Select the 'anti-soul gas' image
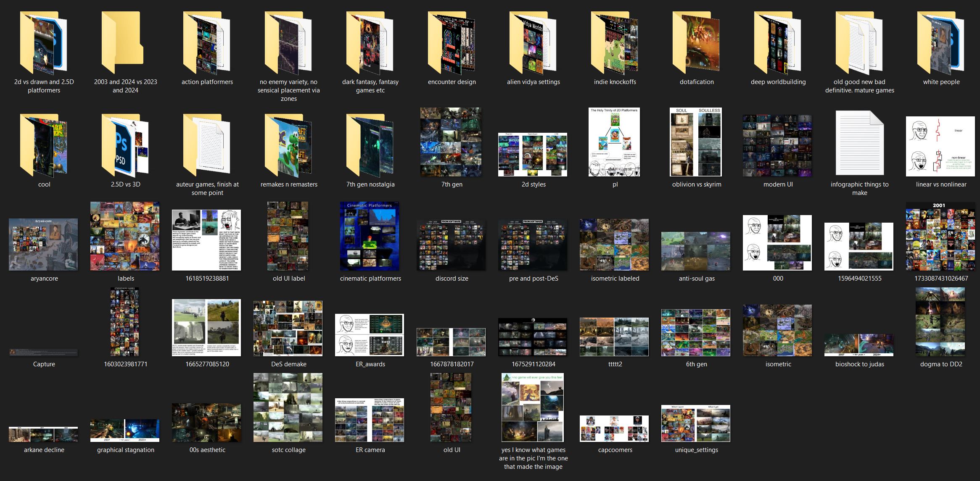The width and height of the screenshot is (980, 481). [x=696, y=251]
